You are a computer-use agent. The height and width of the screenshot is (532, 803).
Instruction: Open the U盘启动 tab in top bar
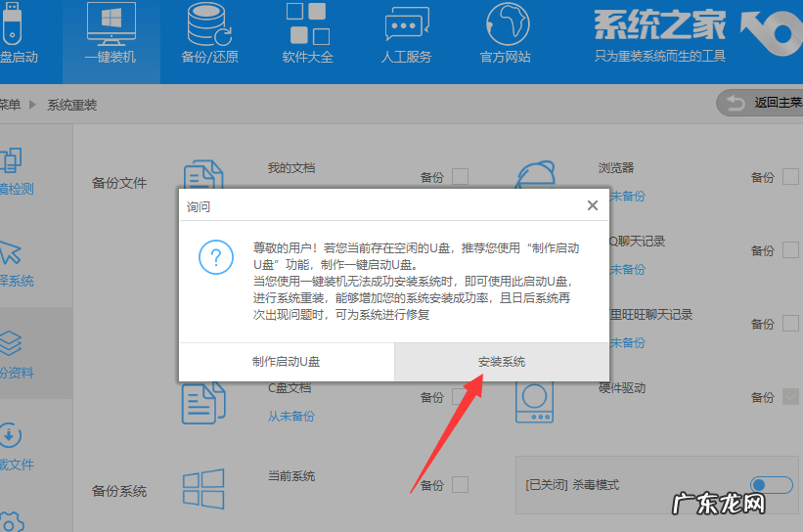coord(18,35)
